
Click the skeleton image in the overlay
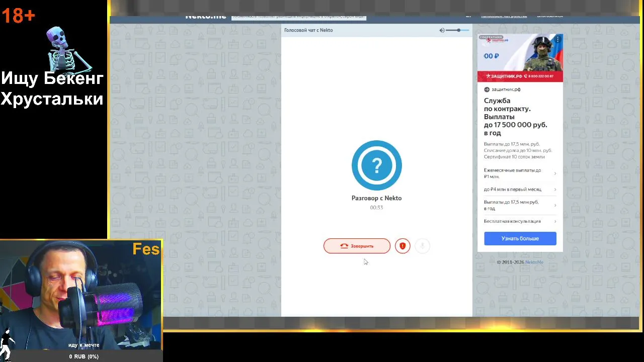pyautogui.click(x=69, y=49)
